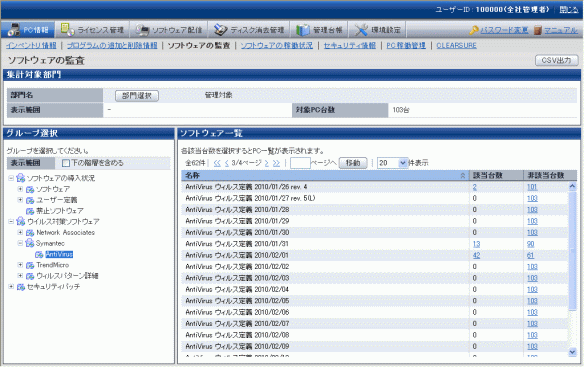
Task: Select row AntiVirus ウィルス定義 2010/01/28
Action: tap(374, 210)
